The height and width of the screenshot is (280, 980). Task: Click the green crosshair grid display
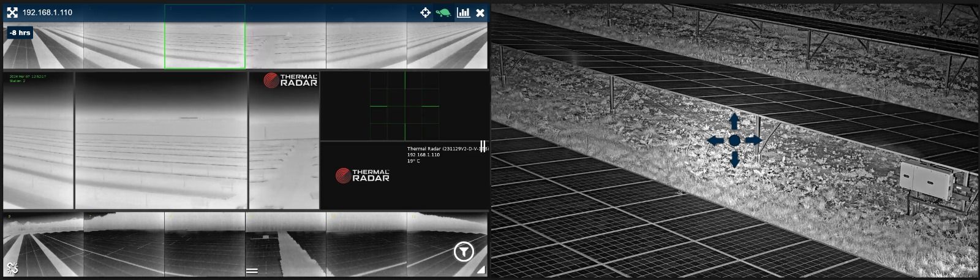coord(404,106)
